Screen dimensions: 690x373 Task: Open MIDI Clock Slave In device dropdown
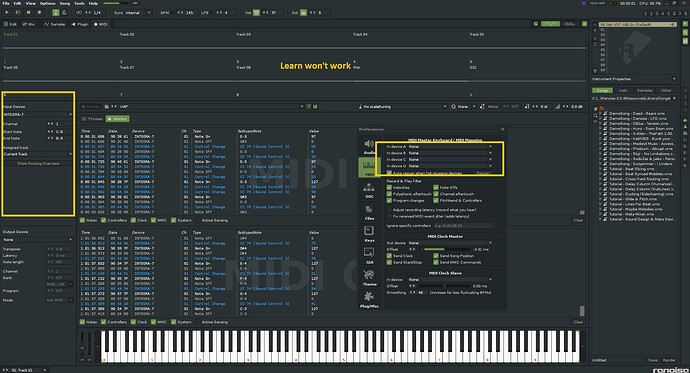450,280
